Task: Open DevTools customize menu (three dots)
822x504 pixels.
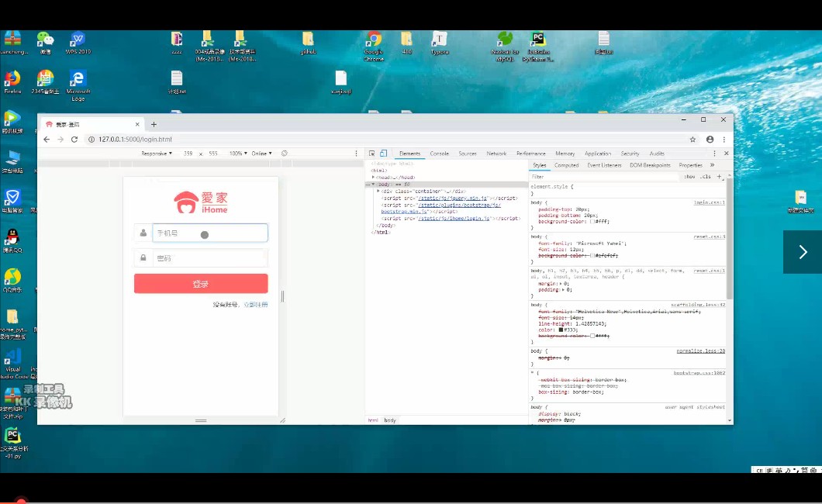Action: pyautogui.click(x=714, y=154)
